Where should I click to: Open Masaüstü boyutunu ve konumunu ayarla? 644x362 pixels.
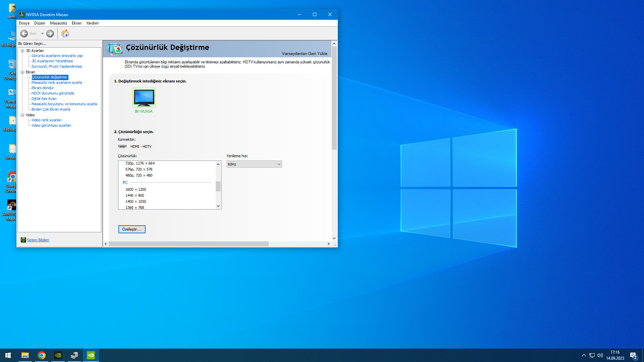[x=64, y=104]
